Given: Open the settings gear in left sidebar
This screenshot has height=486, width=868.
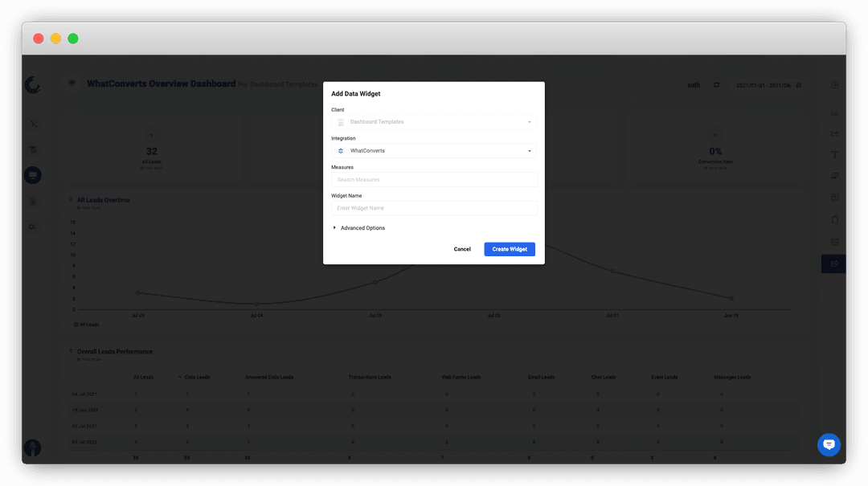Looking at the screenshot, I should click(x=33, y=227).
